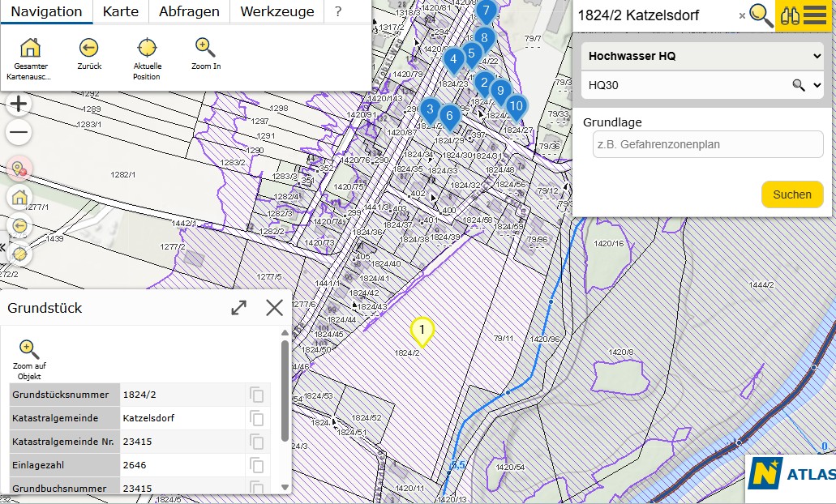Open the Werkzeuge tab
The height and width of the screenshot is (504, 836).
(x=277, y=11)
